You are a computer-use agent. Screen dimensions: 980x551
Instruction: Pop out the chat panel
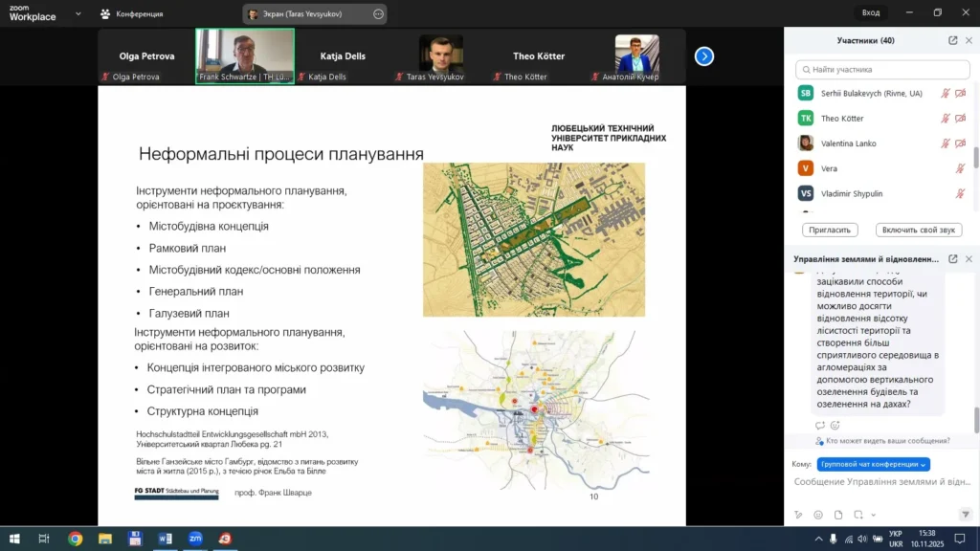(x=953, y=259)
